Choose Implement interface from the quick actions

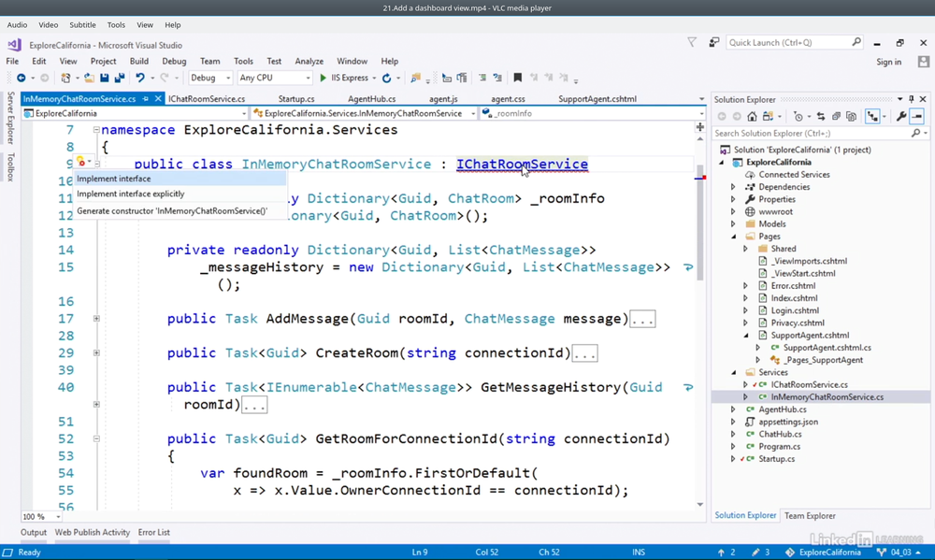click(x=180, y=179)
